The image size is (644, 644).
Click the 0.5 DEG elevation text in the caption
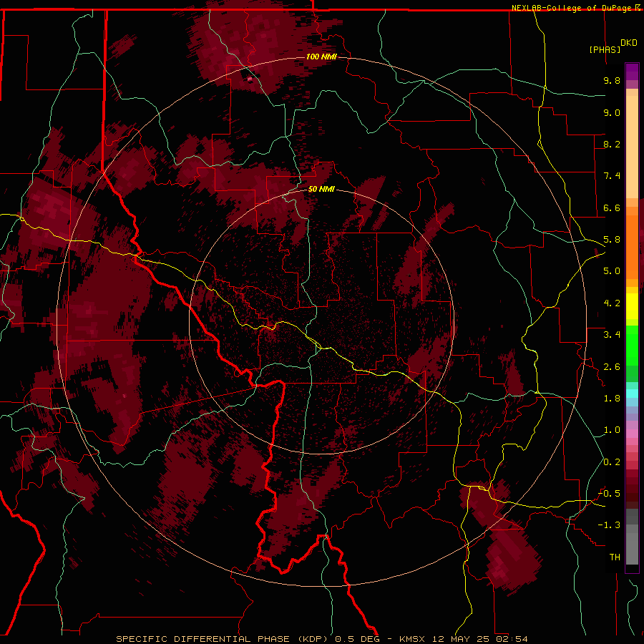[356, 639]
